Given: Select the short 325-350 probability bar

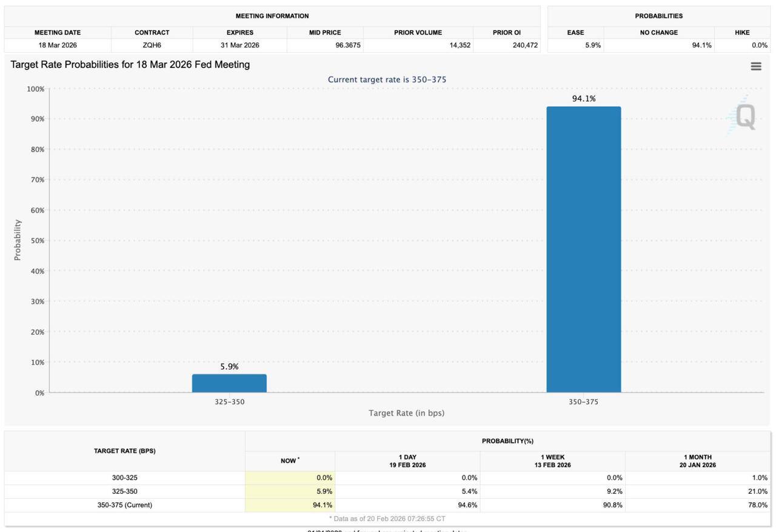Looking at the screenshot, I should (x=229, y=383).
